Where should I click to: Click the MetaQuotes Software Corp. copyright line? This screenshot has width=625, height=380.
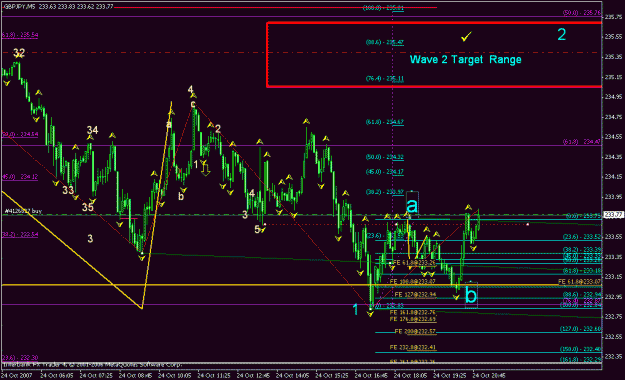(92, 365)
